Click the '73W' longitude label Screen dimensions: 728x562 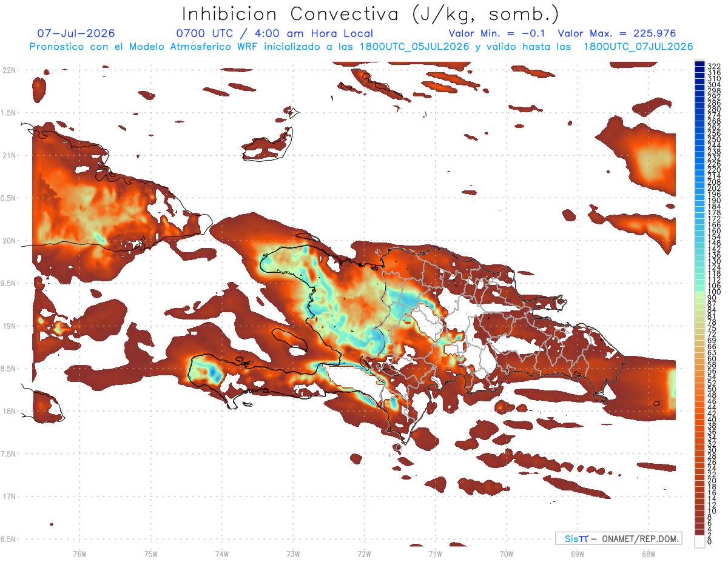[293, 554]
